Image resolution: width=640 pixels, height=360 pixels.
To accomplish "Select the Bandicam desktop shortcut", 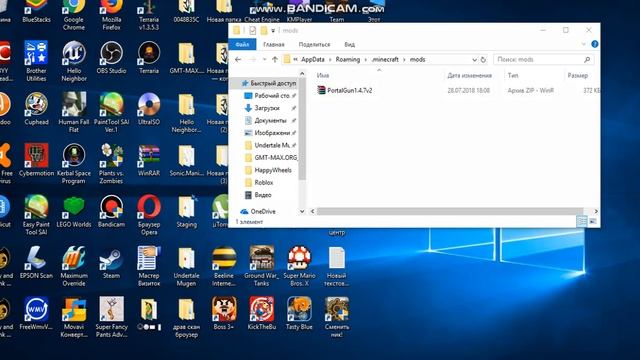I will 111,211.
